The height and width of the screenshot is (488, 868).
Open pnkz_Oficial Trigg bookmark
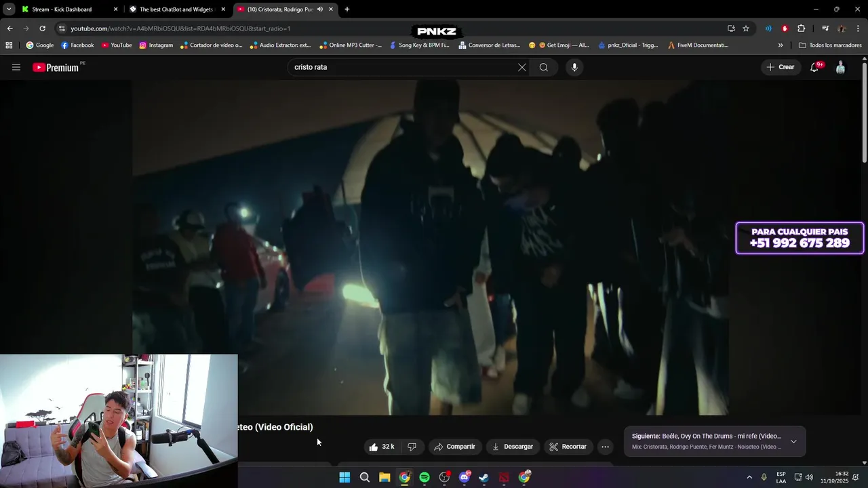[628, 45]
